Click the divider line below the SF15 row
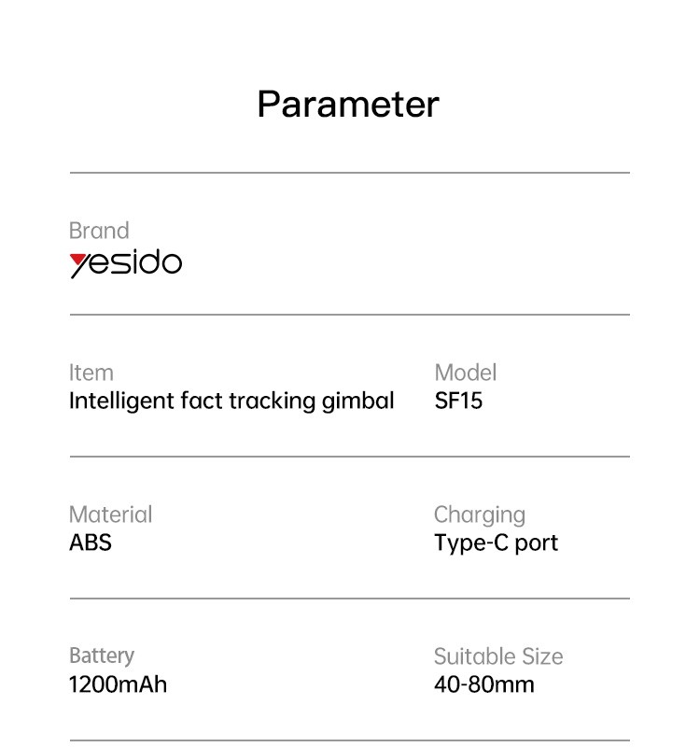 [x=349, y=457]
